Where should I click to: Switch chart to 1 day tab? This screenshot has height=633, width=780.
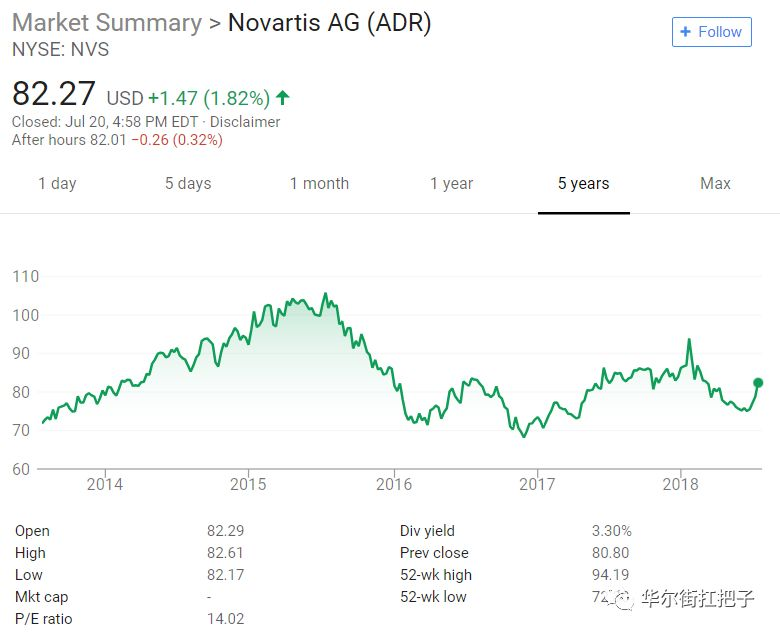57,184
